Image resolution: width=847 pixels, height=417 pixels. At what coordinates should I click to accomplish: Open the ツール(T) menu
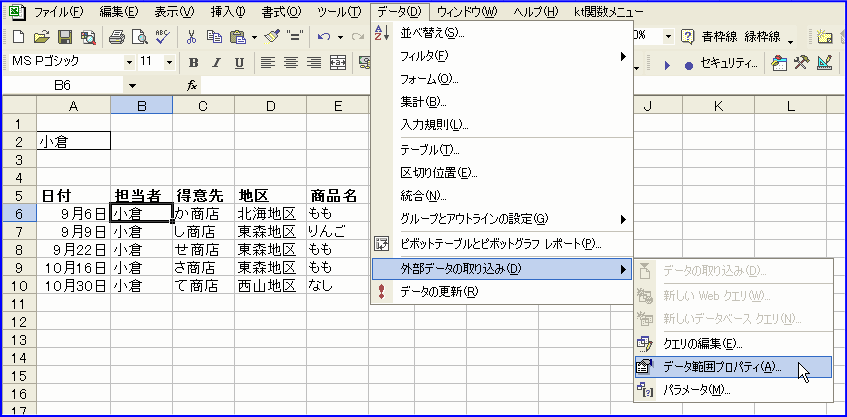[339, 11]
